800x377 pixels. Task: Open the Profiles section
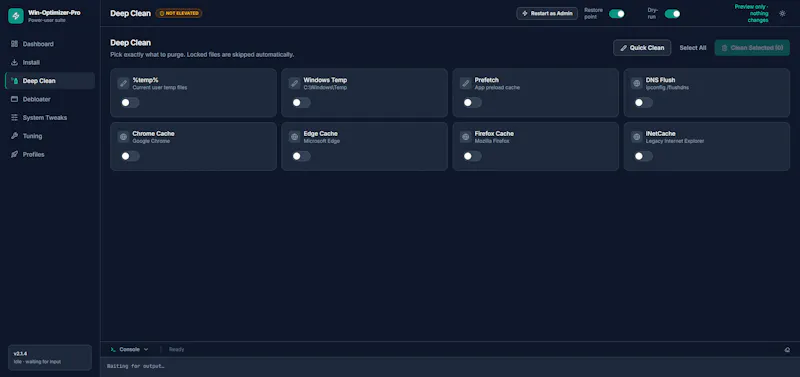click(x=50, y=154)
